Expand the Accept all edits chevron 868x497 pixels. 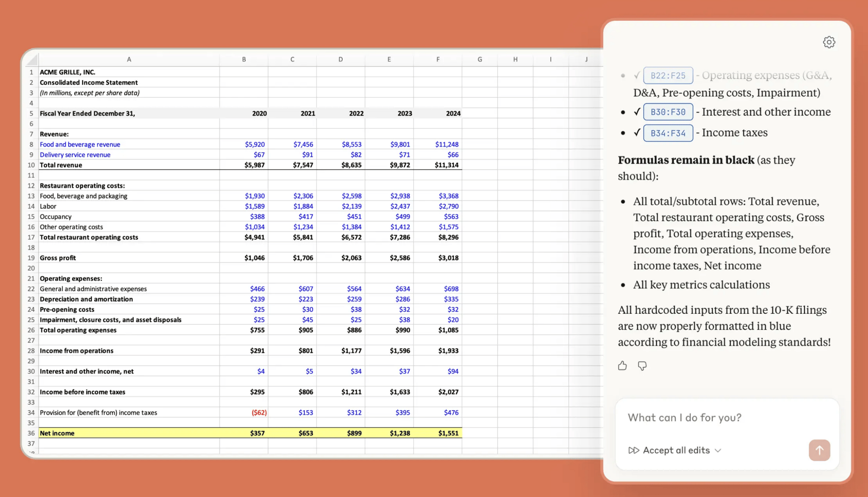point(718,450)
